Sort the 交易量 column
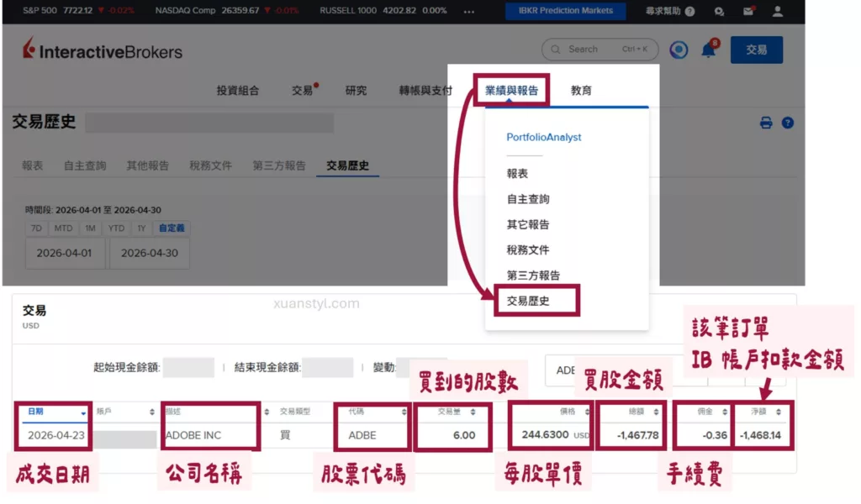The image size is (861, 504). pos(473,412)
